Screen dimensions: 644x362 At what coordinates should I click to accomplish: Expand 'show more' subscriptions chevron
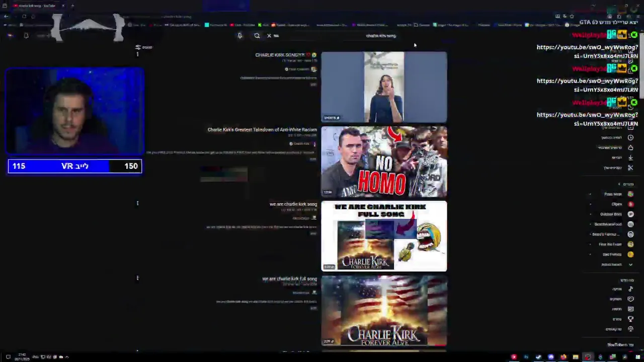coord(630,264)
